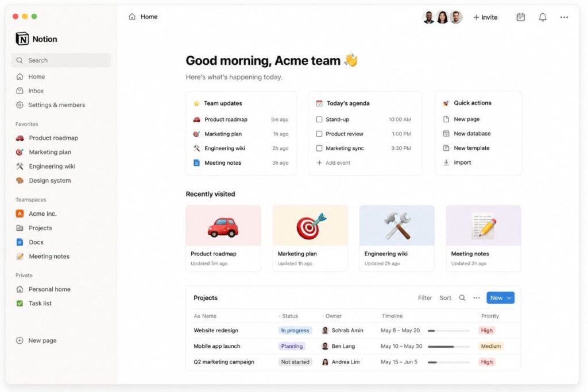Click the Engineering wiki tools icon in Favorites
The image size is (588, 392).
20,166
